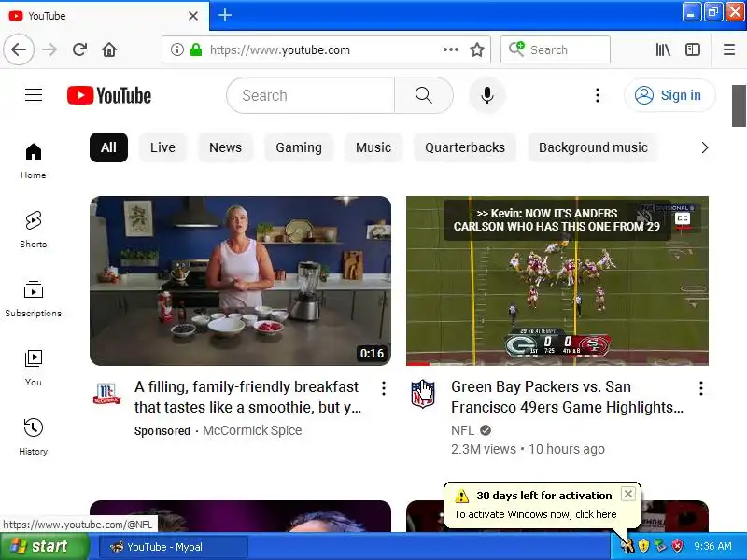Click the YouTube search magnifier button
This screenshot has height=560, width=747.
[424, 95]
